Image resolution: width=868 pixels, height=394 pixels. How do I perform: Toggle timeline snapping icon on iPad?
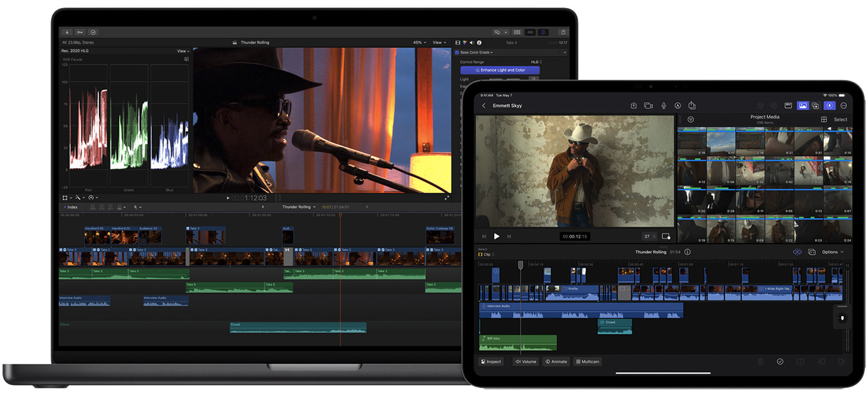(x=797, y=252)
